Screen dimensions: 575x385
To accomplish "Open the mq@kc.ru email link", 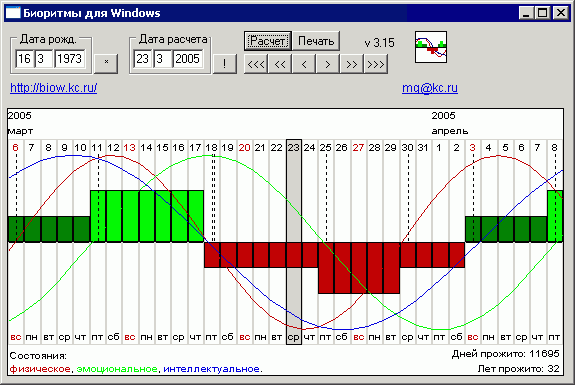I will coord(430,88).
